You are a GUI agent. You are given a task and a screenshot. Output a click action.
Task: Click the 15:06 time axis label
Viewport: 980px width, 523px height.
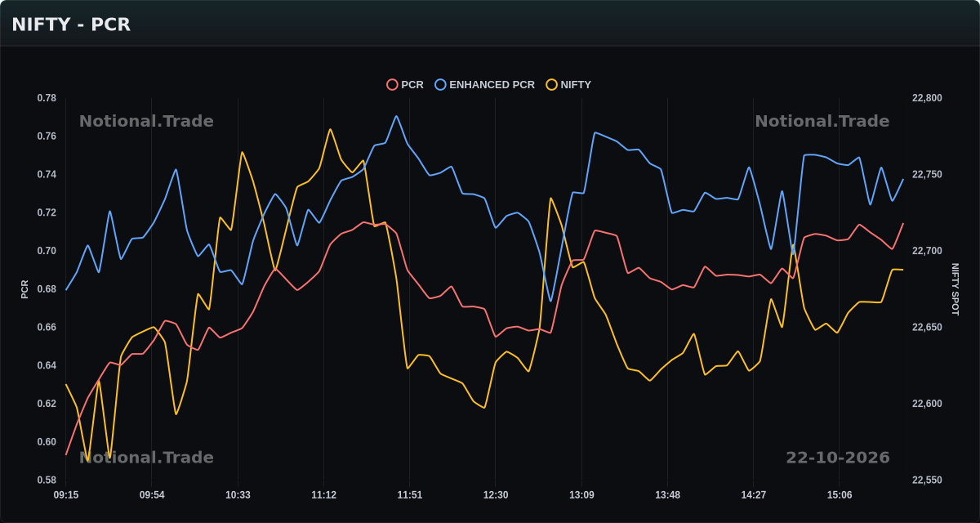pos(840,495)
